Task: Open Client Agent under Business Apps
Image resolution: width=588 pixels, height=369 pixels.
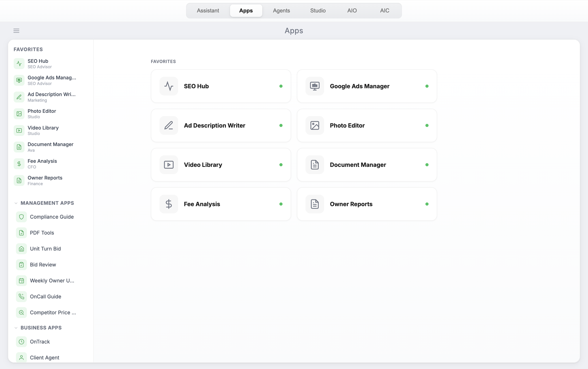Action: [x=51, y=358]
